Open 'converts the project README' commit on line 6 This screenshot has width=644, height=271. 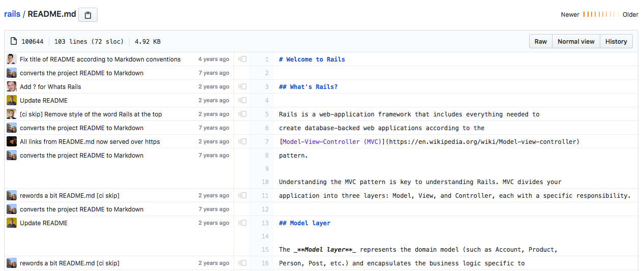click(x=81, y=128)
